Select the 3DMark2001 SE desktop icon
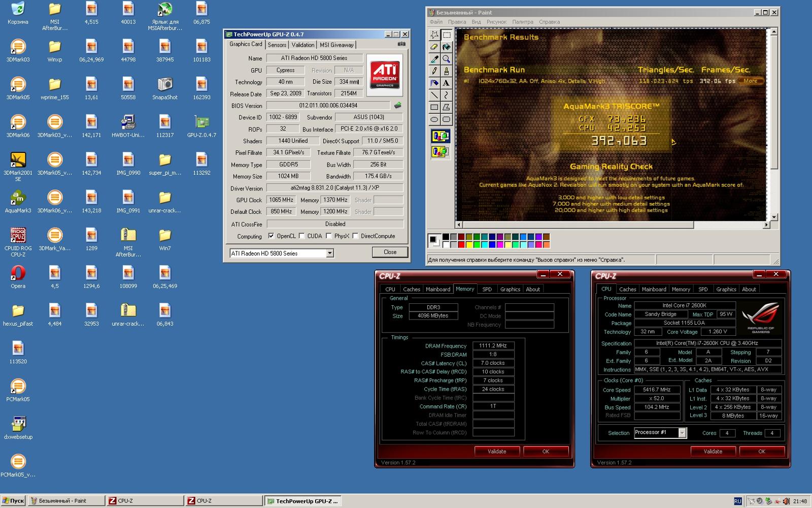Screen dimensions: 812x508 (x=18, y=167)
